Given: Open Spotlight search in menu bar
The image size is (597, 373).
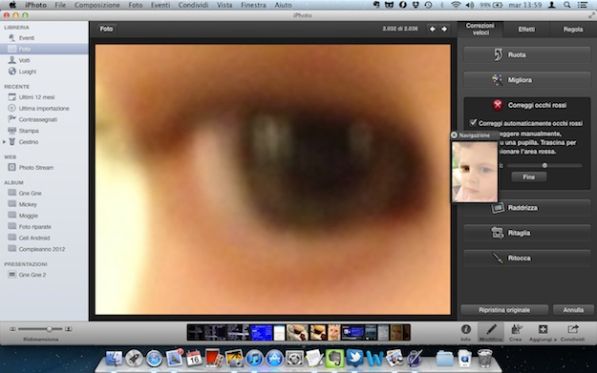Looking at the screenshot, I should tap(567, 5).
